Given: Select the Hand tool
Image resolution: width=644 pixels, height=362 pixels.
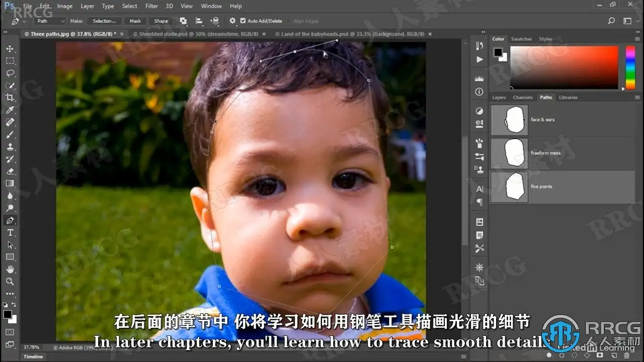Looking at the screenshot, I should (x=10, y=269).
